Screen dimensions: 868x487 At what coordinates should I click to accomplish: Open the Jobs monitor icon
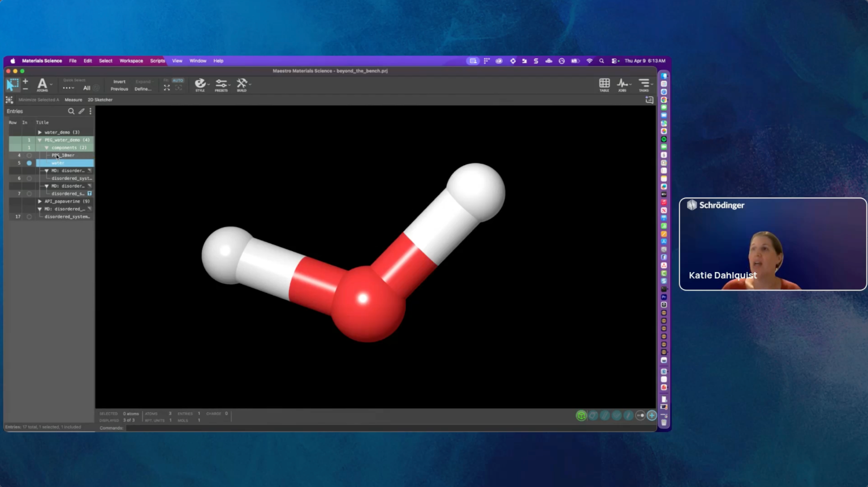pos(622,84)
